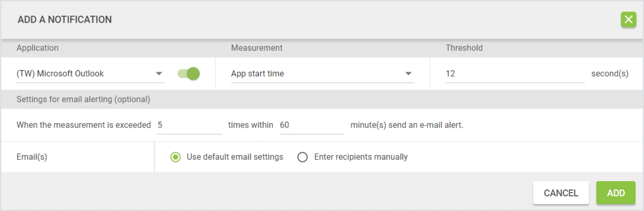644x211 pixels.
Task: Click the second(s) unit label
Action: coord(610,74)
